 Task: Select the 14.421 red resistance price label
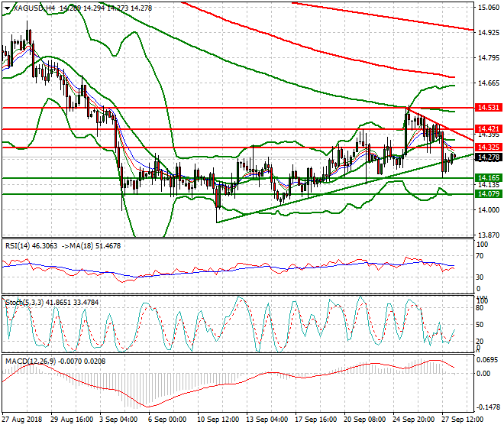pos(489,128)
